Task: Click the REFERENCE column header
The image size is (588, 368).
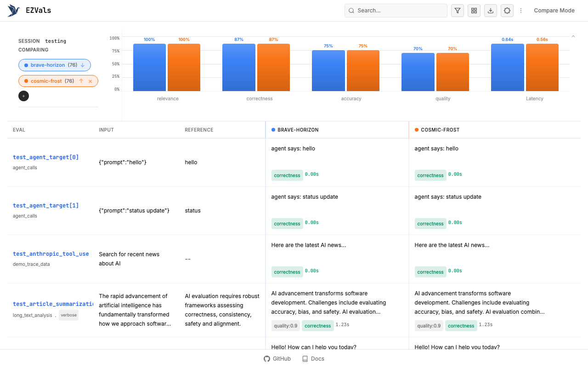Action: pyautogui.click(x=199, y=130)
